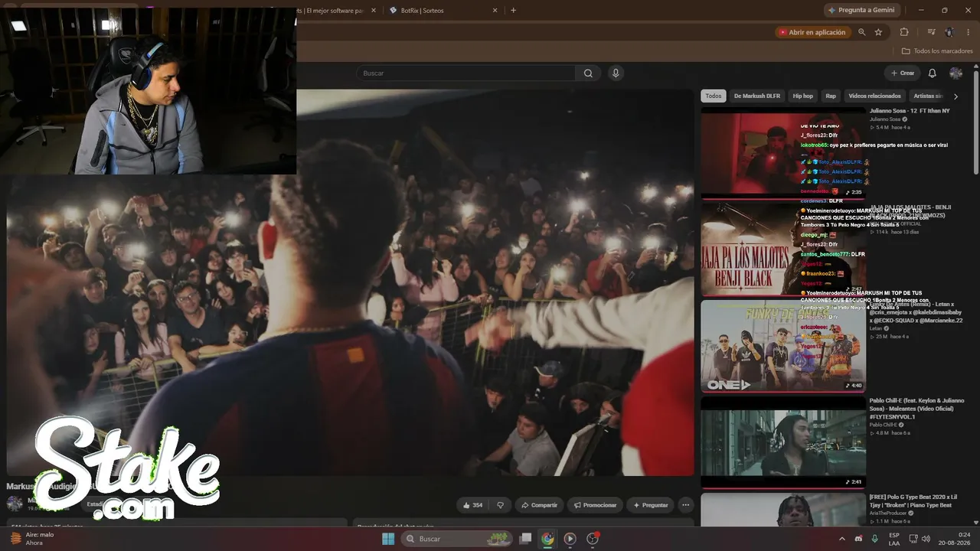980x551 pixels.
Task: Select the 'Hip hop' filter chip
Action: click(803, 96)
